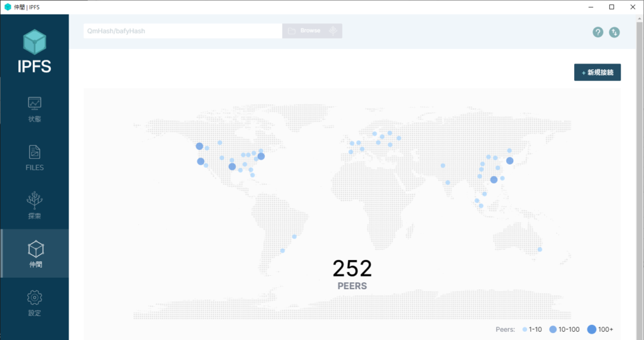This screenshot has width=644, height=340.
Task: Click the IPFS cube logo
Action: tap(35, 41)
